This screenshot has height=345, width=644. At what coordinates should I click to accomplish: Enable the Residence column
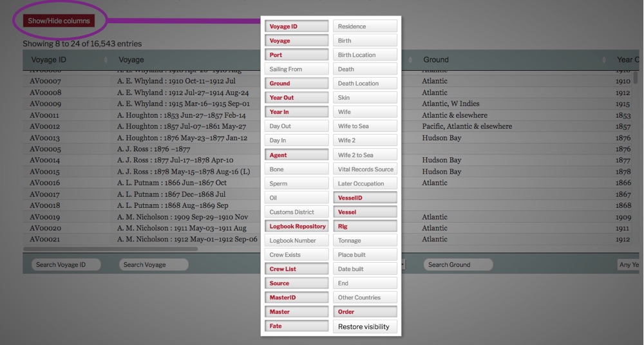(x=365, y=26)
